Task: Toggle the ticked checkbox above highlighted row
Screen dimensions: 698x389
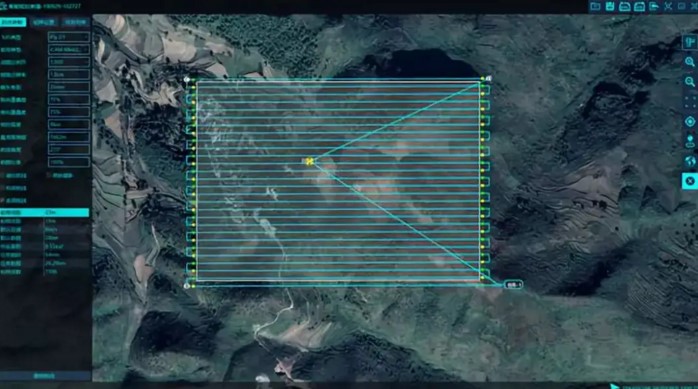Action: click(3, 201)
